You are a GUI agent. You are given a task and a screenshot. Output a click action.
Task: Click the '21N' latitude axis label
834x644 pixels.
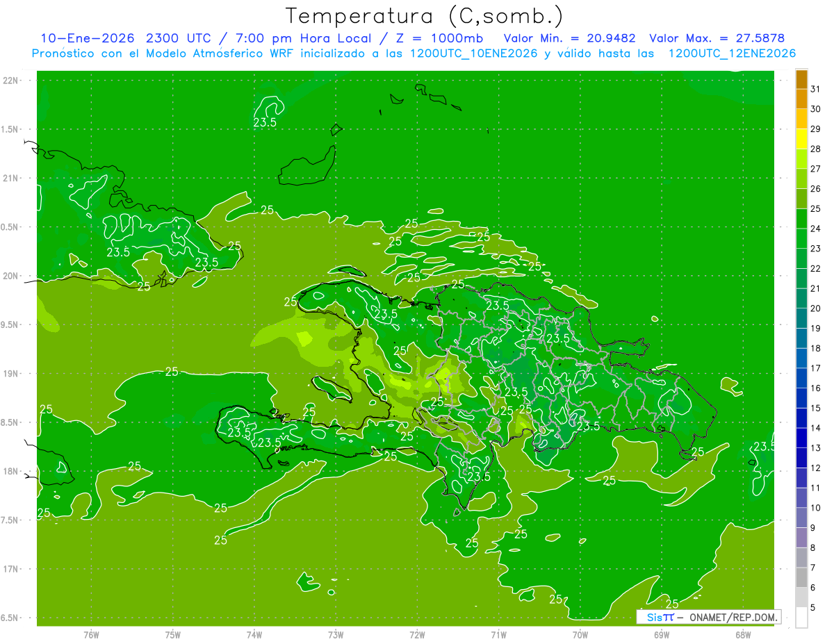coord(11,179)
